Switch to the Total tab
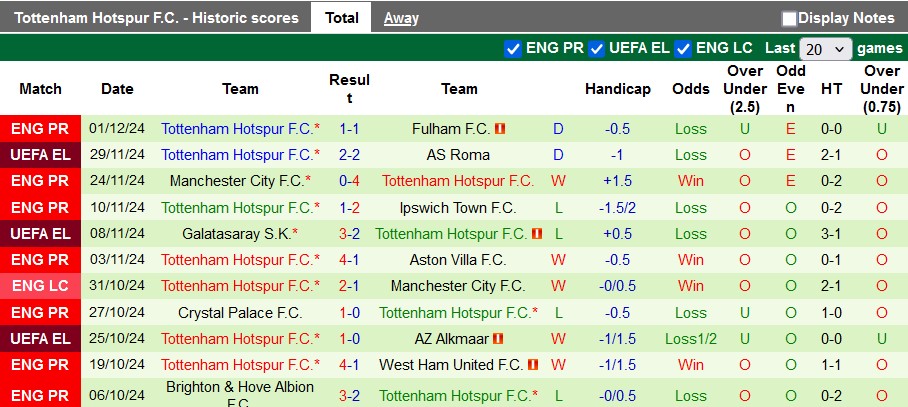 coord(342,18)
